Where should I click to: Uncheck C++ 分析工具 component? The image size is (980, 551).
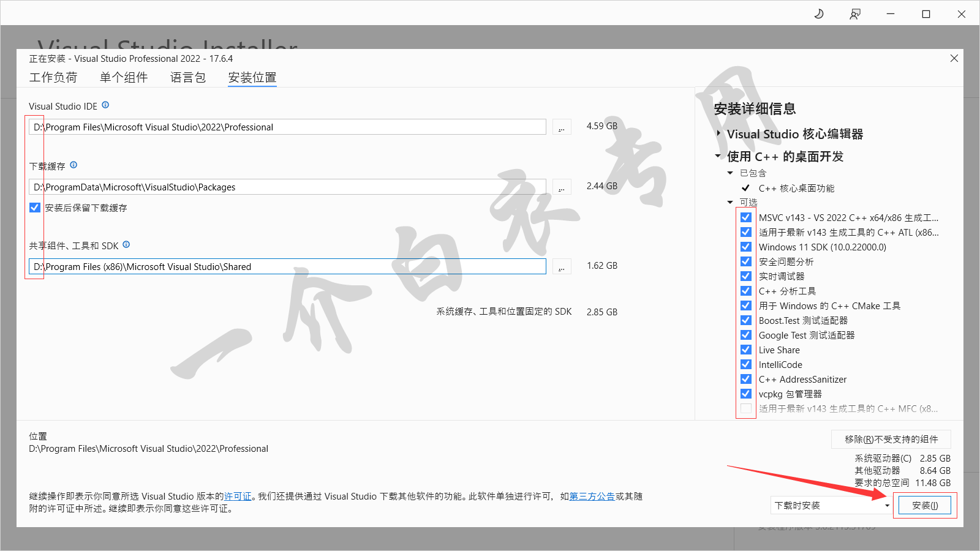(745, 291)
